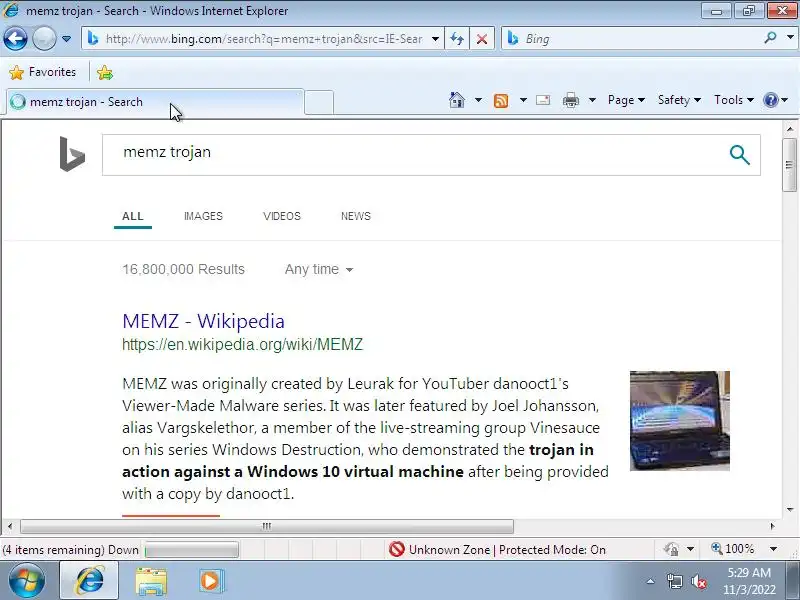The height and width of the screenshot is (600, 800).
Task: Click the Print icon
Action: pyautogui.click(x=570, y=100)
